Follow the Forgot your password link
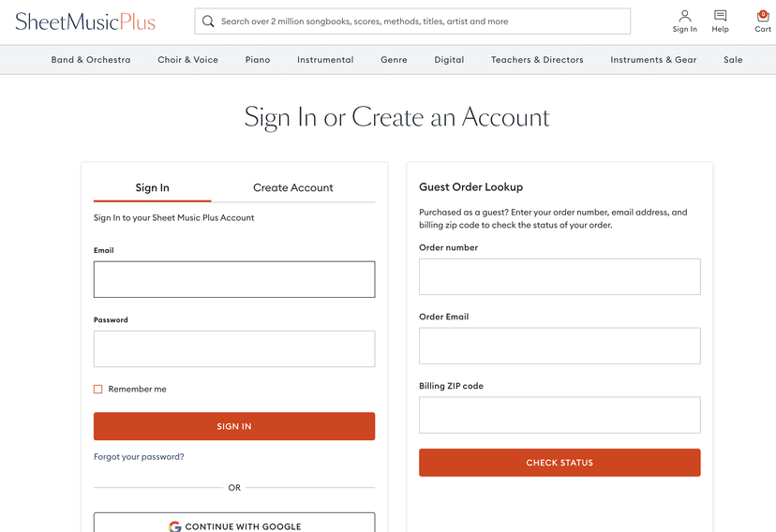This screenshot has height=532, width=776. tap(139, 457)
